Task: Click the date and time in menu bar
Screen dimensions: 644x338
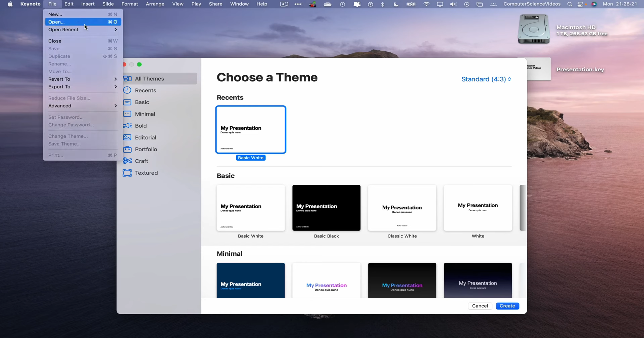Action: click(620, 4)
